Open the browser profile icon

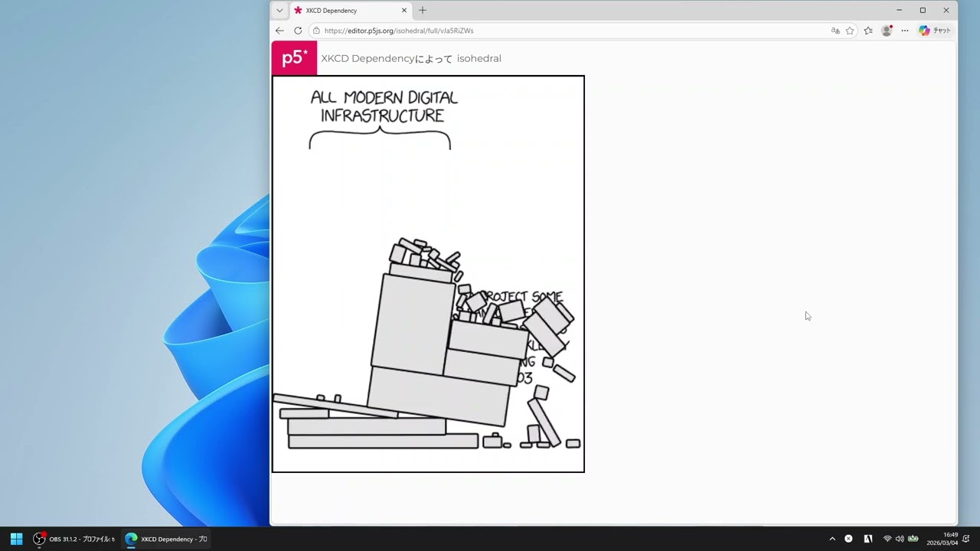point(887,31)
